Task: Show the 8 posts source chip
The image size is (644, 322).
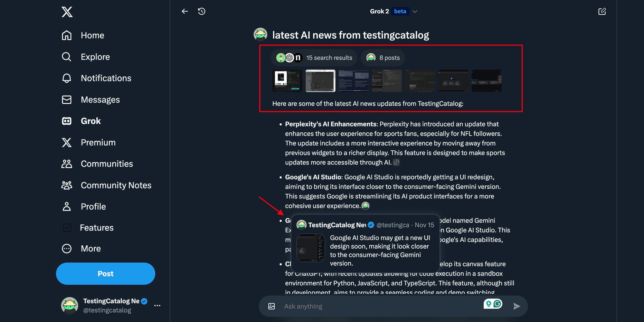Action: tap(383, 58)
